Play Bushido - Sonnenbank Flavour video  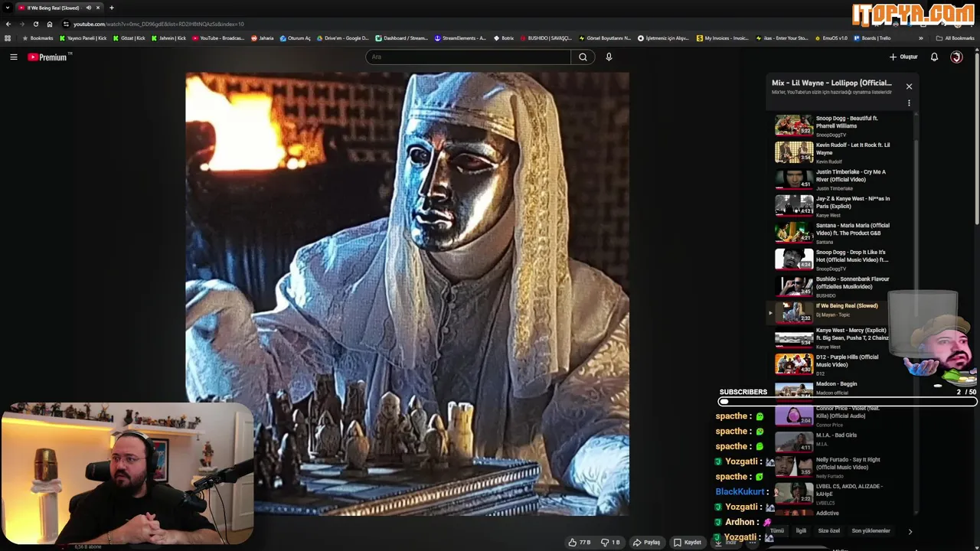click(841, 286)
